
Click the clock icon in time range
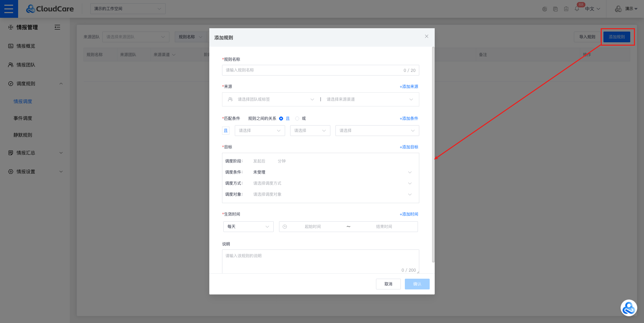(285, 227)
